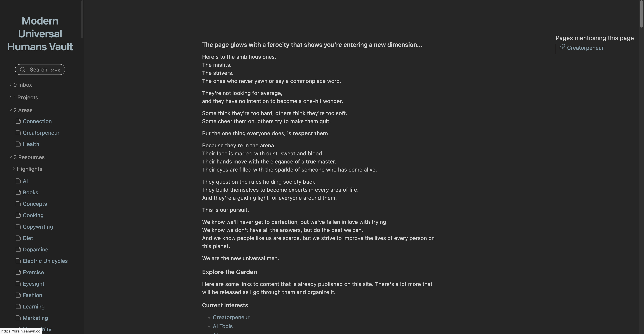The image size is (644, 334).
Task: Open Creatorpeneur link under Current Interests
Action: tap(231, 317)
